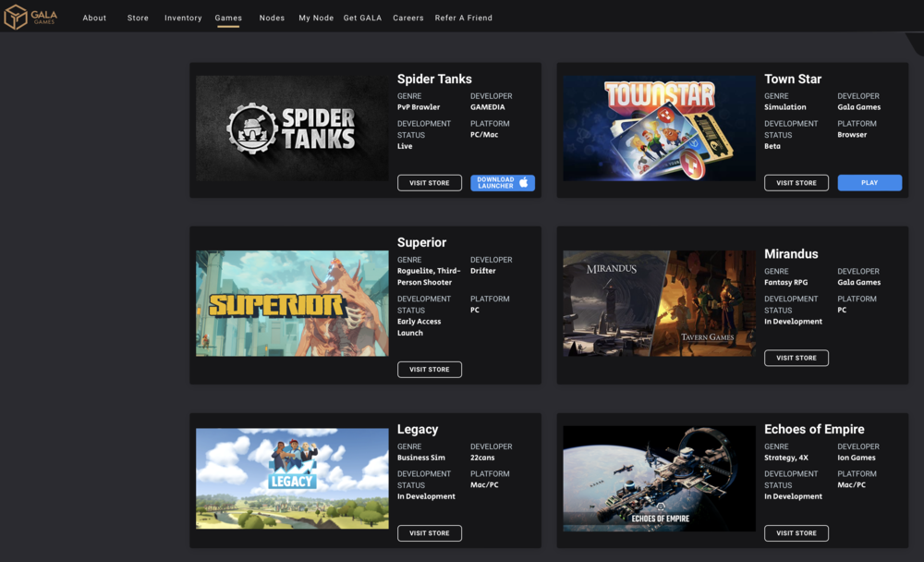Open the Inventory page

183,18
